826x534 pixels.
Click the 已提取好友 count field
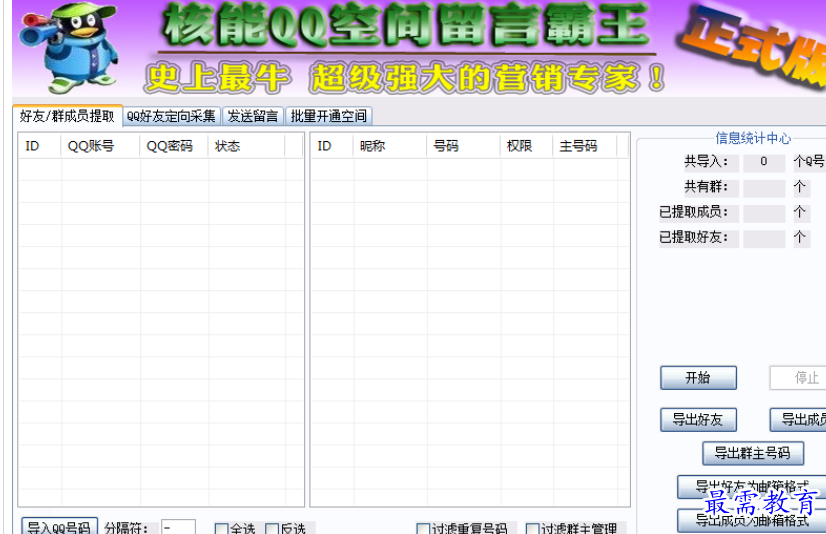[764, 238]
